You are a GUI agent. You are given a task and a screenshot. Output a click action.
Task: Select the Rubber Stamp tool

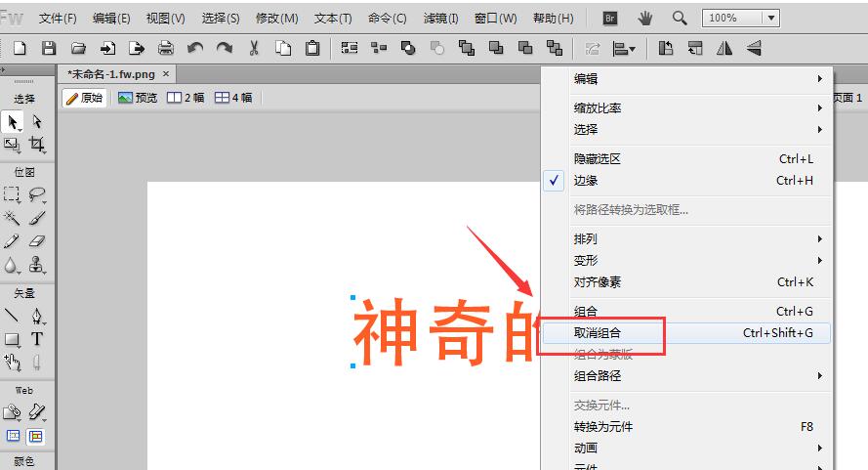point(36,265)
